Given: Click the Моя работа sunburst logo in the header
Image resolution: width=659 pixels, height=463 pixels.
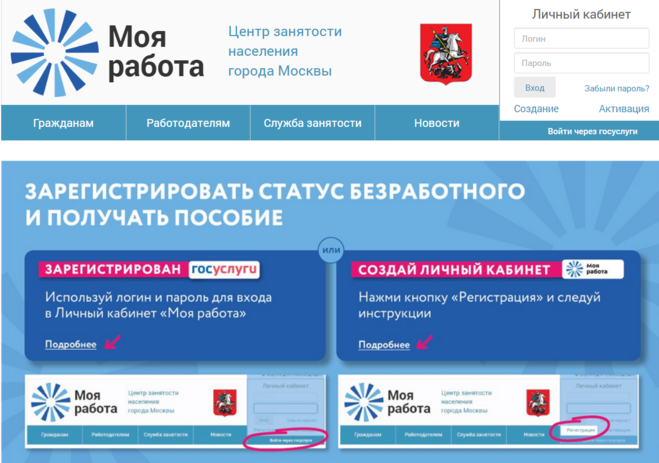Looking at the screenshot, I should click(x=55, y=53).
